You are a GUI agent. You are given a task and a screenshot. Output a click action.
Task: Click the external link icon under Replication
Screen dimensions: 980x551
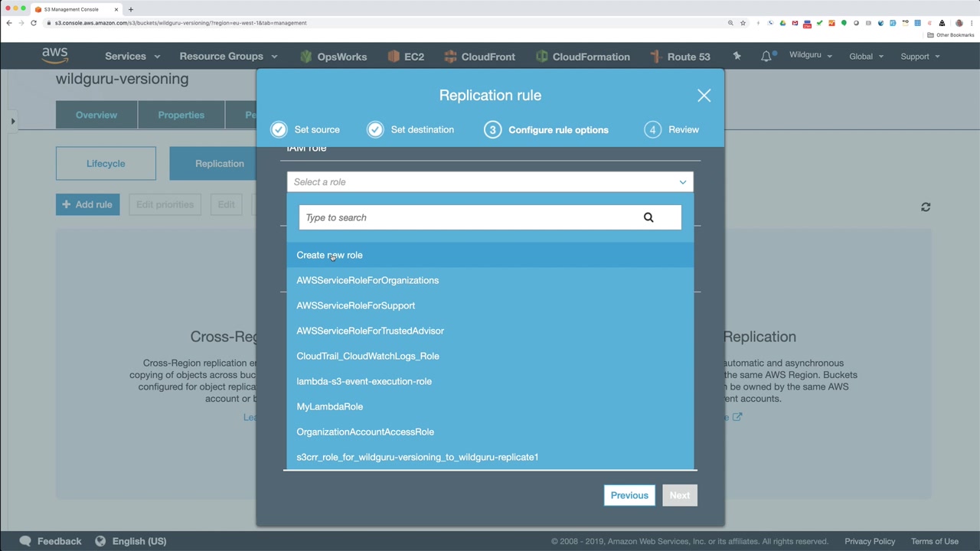(x=737, y=417)
